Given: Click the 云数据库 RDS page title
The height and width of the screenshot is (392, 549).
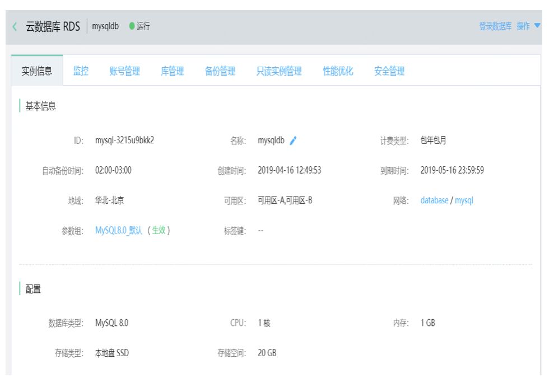Looking at the screenshot, I should [53, 27].
